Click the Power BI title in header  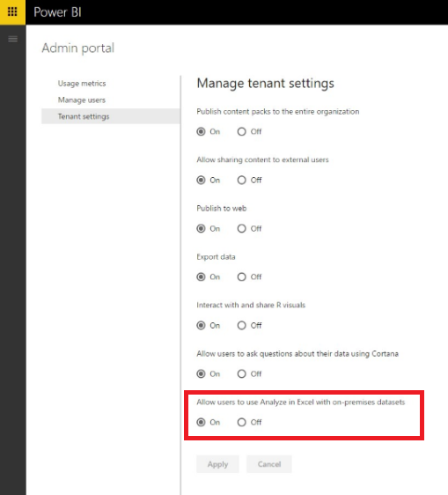point(57,12)
